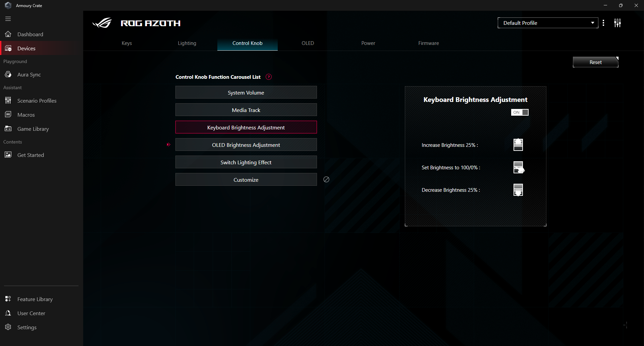
Task: Select Media Track in carousel list
Action: click(246, 110)
